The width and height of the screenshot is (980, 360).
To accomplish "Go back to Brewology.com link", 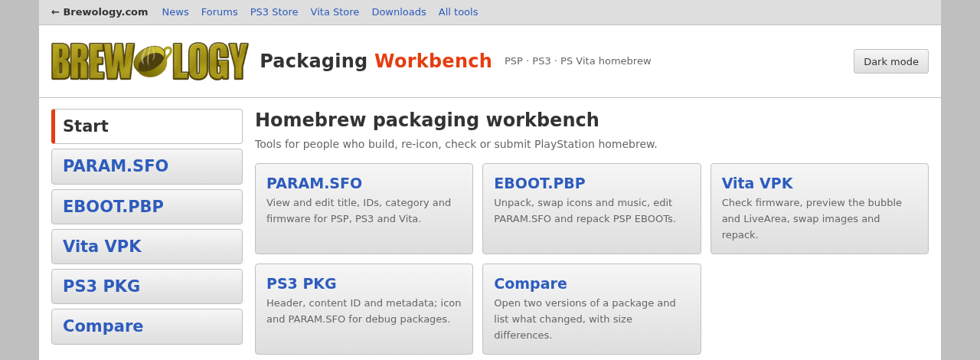I will pyautogui.click(x=100, y=12).
